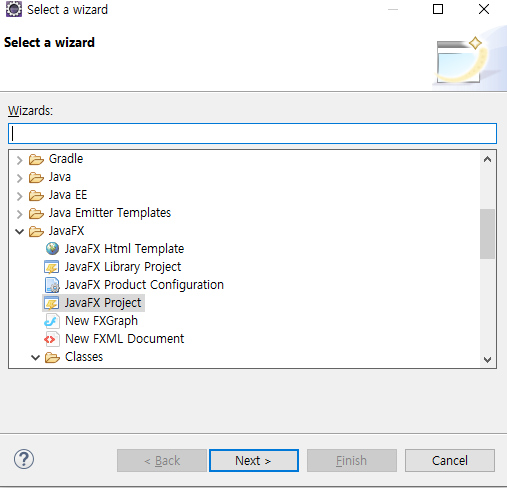This screenshot has height=488, width=507.
Task: Collapse the Classes subfolder
Action: pyautogui.click(x=35, y=358)
